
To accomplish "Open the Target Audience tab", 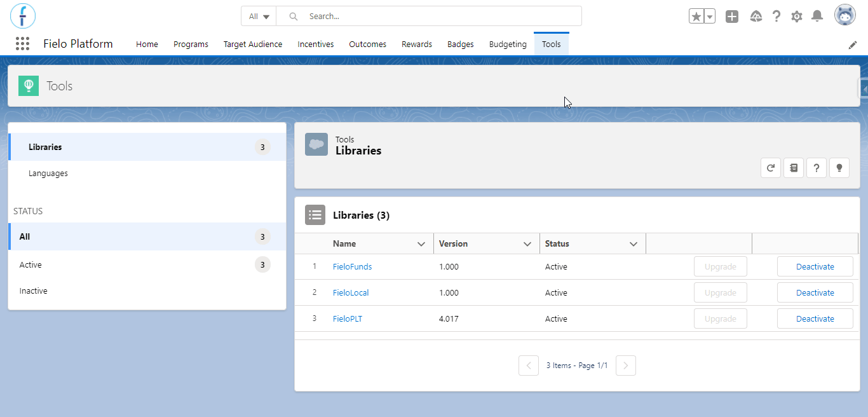I will pyautogui.click(x=253, y=44).
